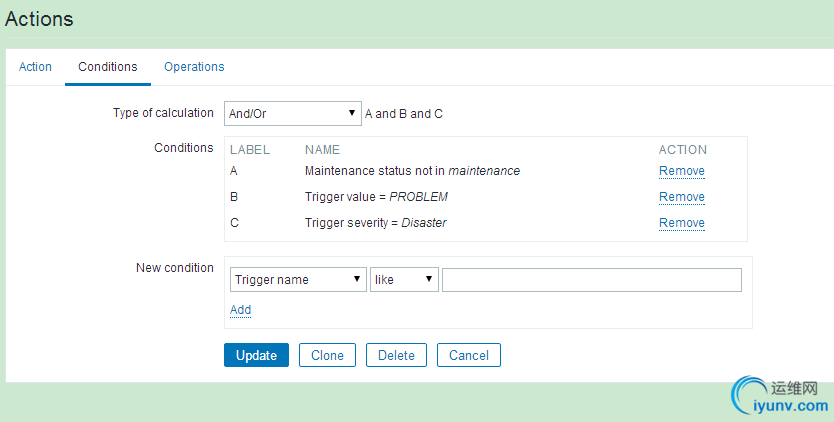Open the Trigger name condition dropdown
The image size is (834, 422).
pos(298,280)
